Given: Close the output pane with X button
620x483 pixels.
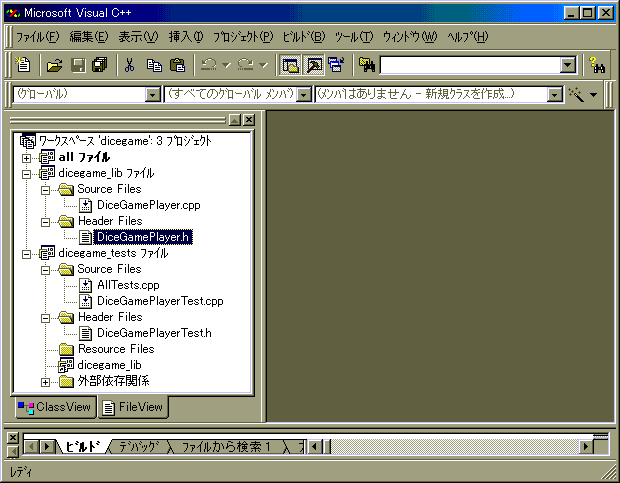Looking at the screenshot, I should tap(13, 438).
